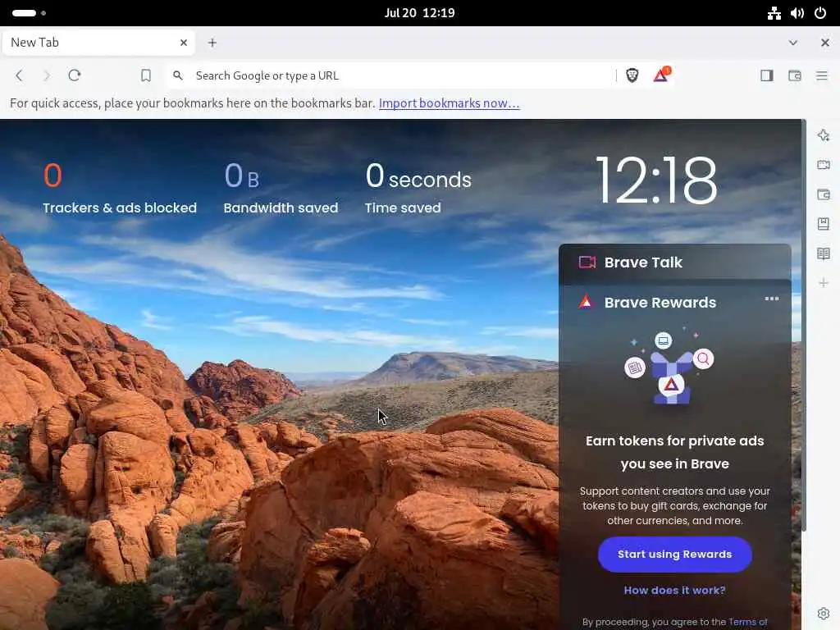Viewport: 840px width, 630px height.
Task: Go back using the back arrow
Action: (x=20, y=75)
